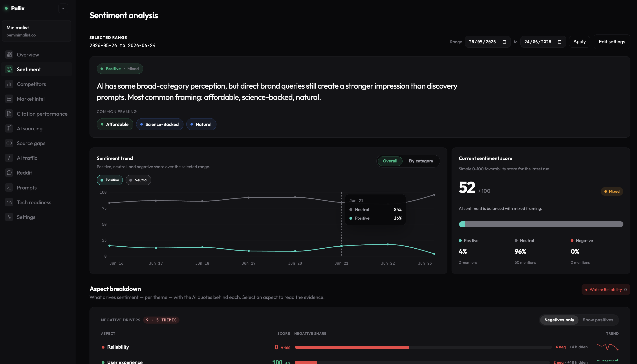This screenshot has height=364, width=637.
Task: Click the AI traffic pulse icon
Action: click(x=9, y=158)
